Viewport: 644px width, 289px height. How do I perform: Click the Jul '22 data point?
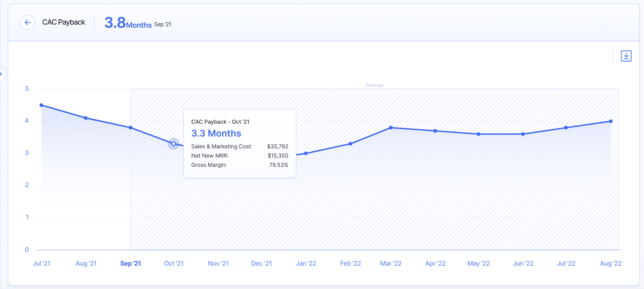566,128
